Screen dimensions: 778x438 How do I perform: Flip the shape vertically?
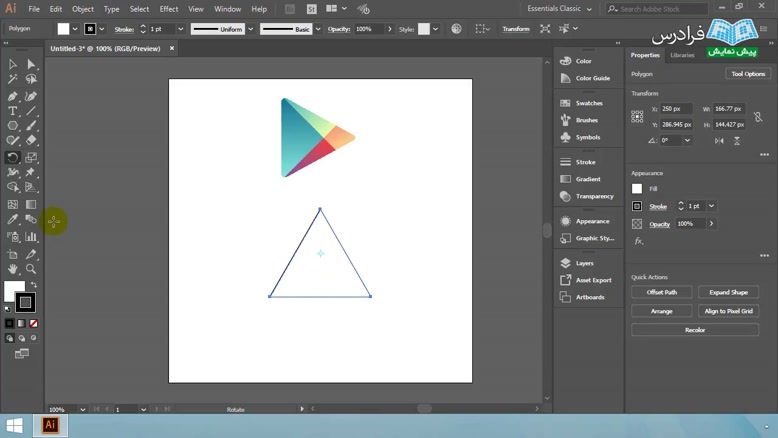(x=737, y=141)
